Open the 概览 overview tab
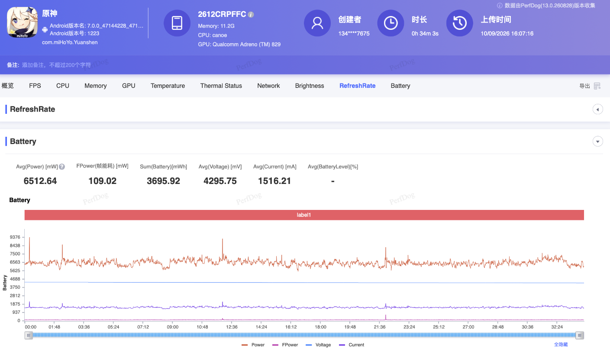The image size is (610, 364). click(x=8, y=86)
